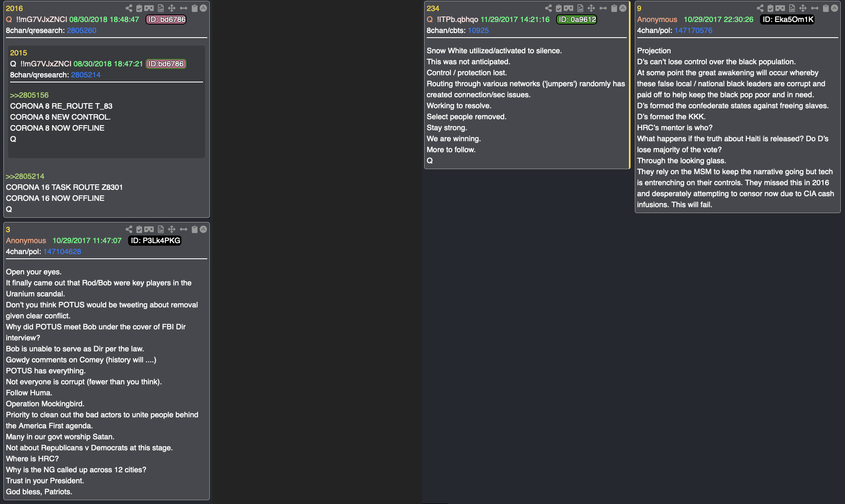Click ID:bd6786 badge in quoted post 2015
The width and height of the screenshot is (845, 504).
[x=166, y=64]
